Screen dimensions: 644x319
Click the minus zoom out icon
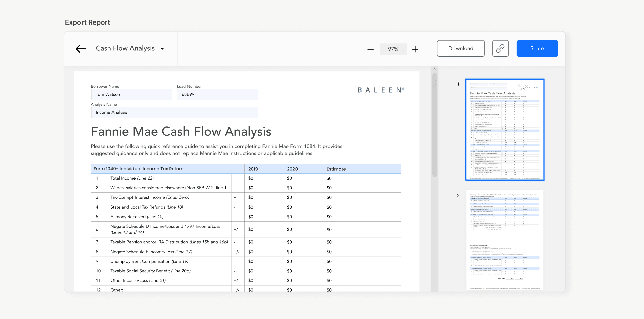click(370, 49)
